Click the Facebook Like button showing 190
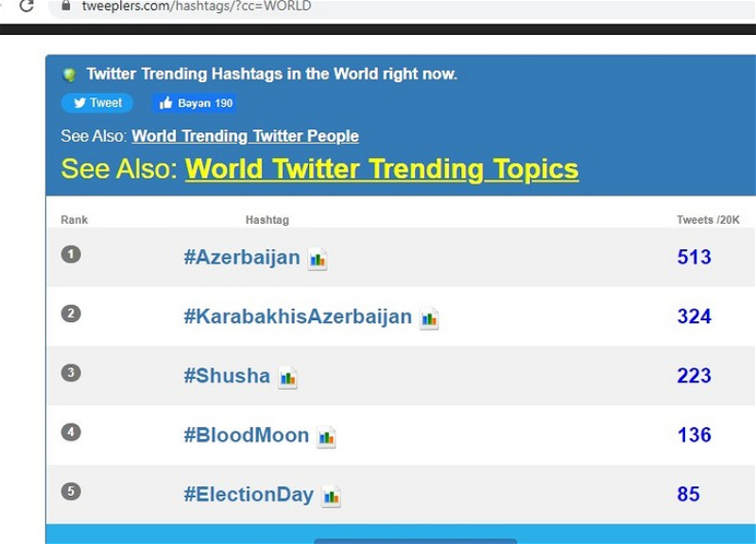756x544 pixels. 194,103
